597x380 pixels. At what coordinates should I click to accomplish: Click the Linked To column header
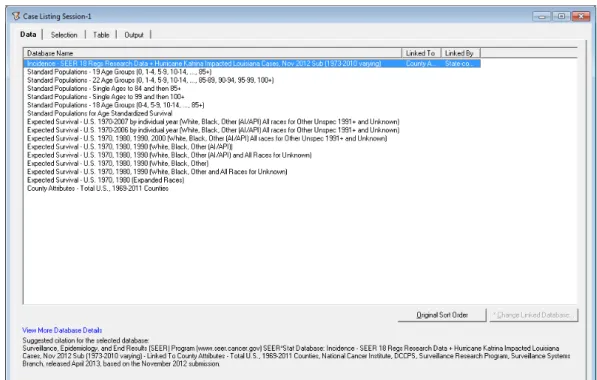pyautogui.click(x=421, y=53)
